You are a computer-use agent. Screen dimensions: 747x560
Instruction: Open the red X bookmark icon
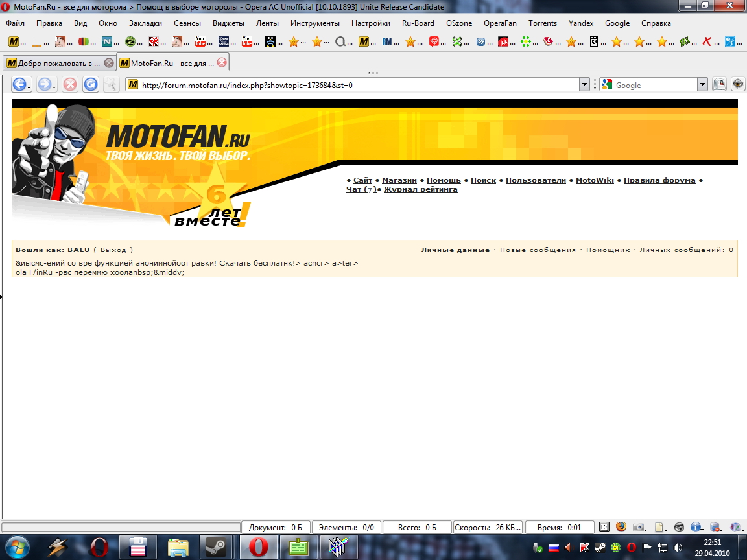click(707, 42)
